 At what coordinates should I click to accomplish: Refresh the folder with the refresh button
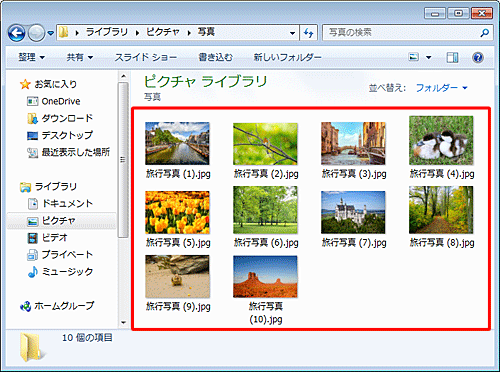pos(308,33)
